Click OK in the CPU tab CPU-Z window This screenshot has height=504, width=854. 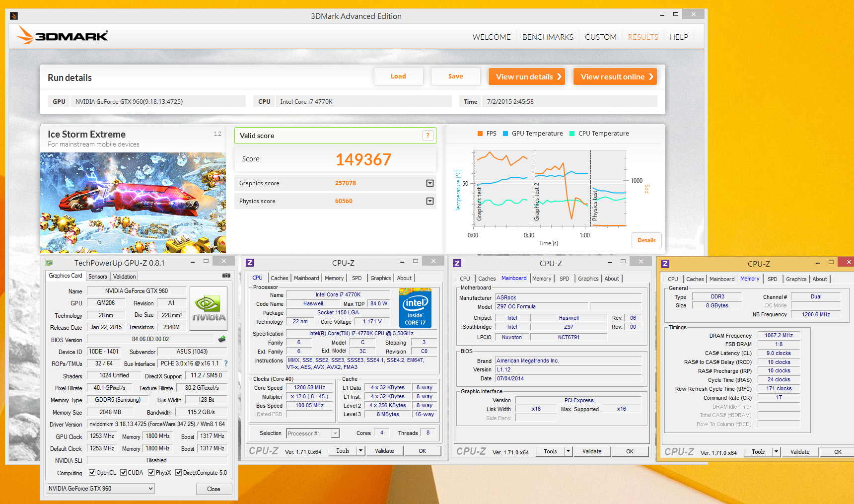[x=422, y=451]
